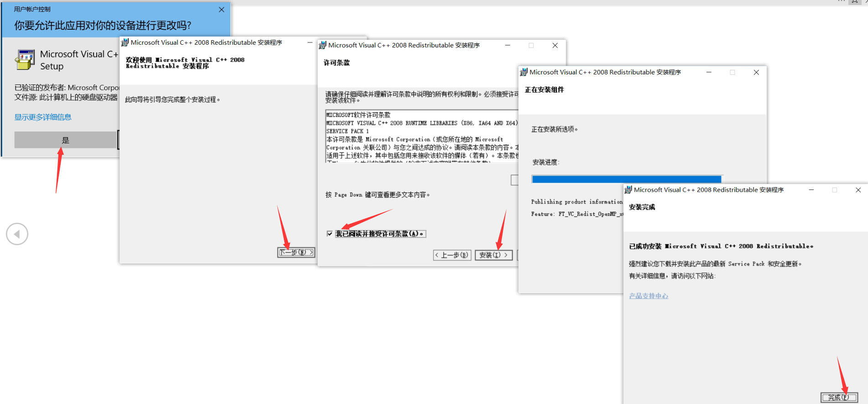This screenshot has height=404, width=868.
Task: Show more details link in UAC prompt
Action: click(x=43, y=117)
